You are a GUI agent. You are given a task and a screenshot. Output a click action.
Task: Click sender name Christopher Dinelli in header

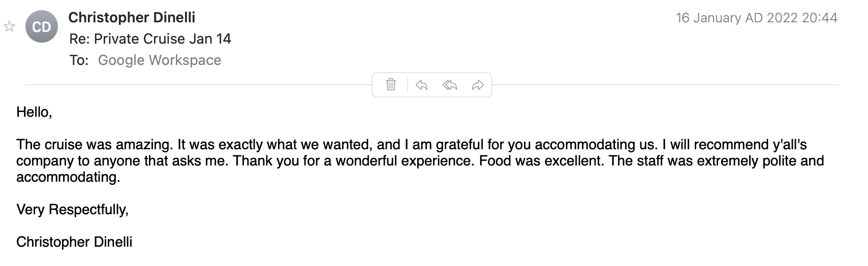click(132, 18)
